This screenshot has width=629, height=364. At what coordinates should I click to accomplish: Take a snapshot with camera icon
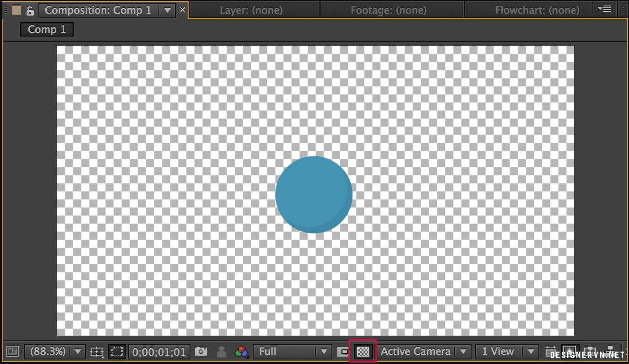click(x=201, y=352)
